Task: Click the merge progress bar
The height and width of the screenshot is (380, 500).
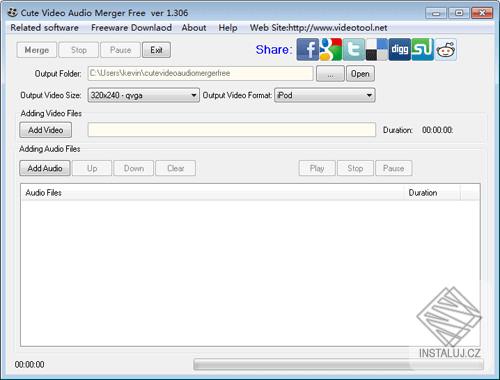Action: [x=338, y=364]
